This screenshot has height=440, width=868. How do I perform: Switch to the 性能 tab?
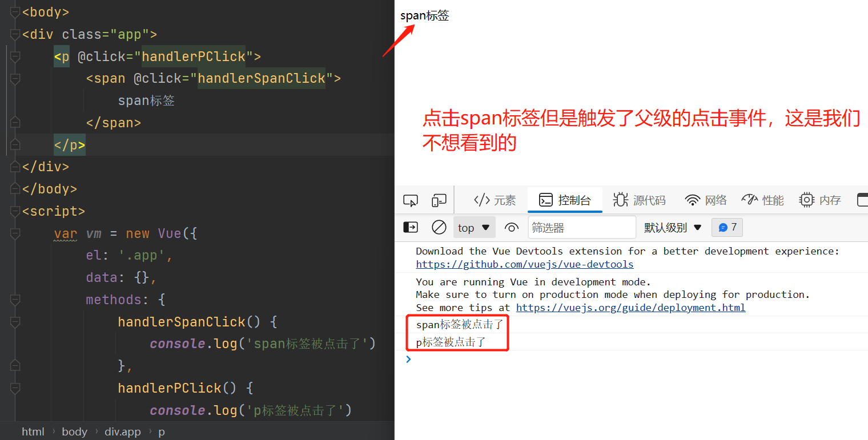[x=762, y=200]
